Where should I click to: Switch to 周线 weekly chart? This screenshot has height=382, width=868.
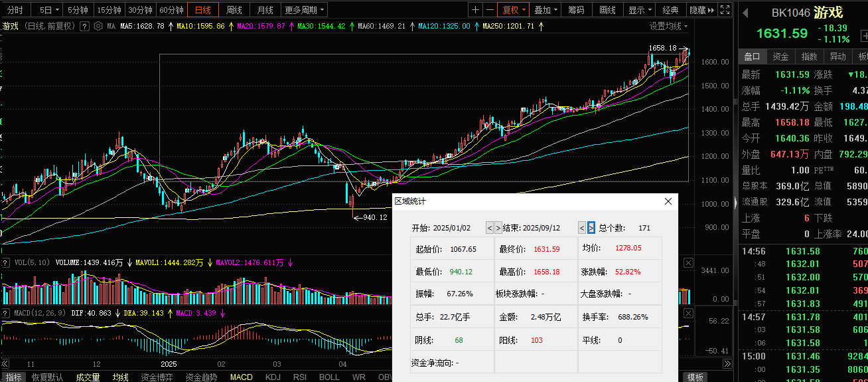point(234,10)
